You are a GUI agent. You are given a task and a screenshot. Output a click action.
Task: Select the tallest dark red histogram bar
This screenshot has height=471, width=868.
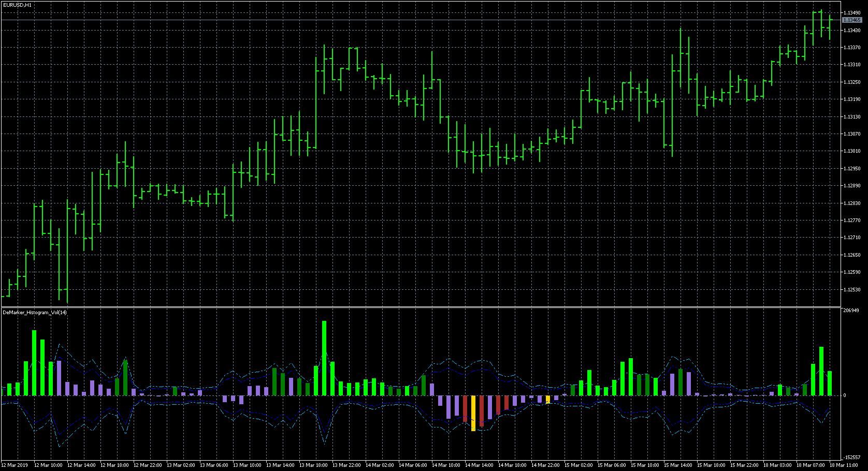[482, 411]
